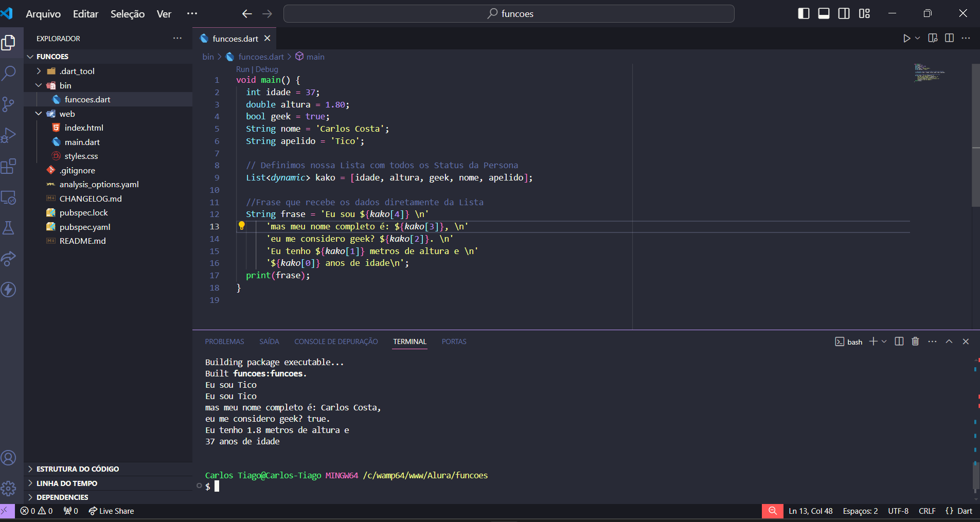Open the Explorer view in activity bar
The width and height of the screenshot is (980, 522).
[9, 42]
